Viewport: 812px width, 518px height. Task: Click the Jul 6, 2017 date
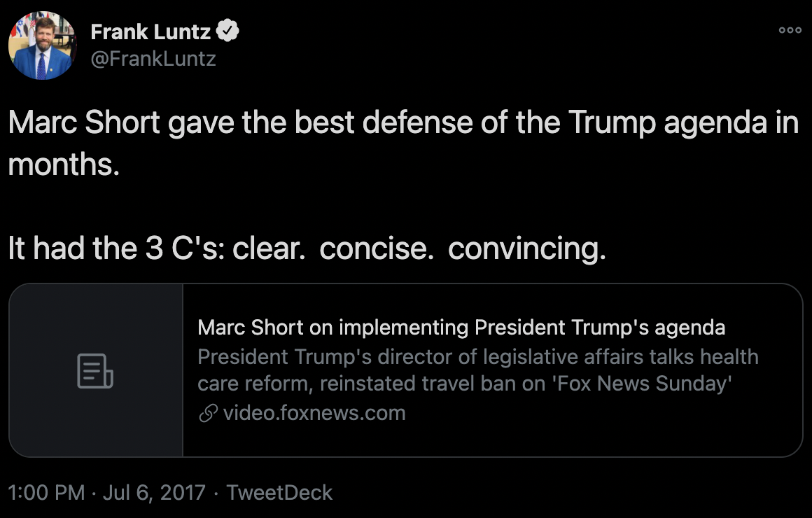pyautogui.click(x=154, y=492)
